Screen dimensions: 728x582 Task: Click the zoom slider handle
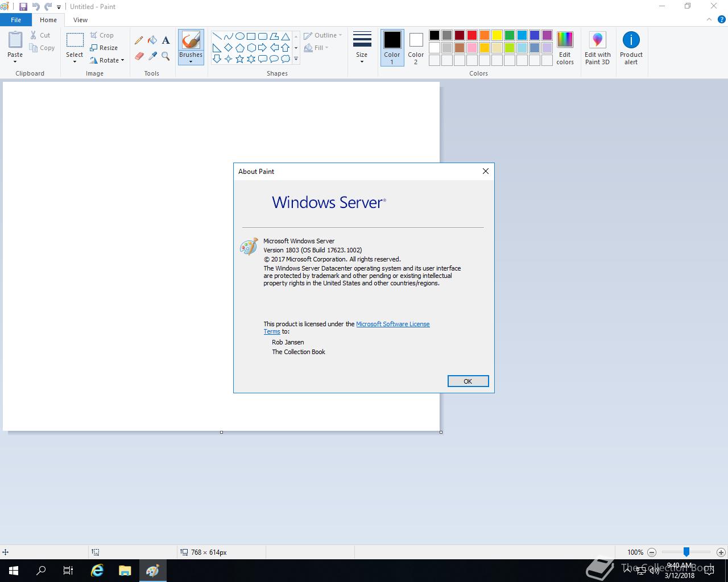(x=686, y=552)
